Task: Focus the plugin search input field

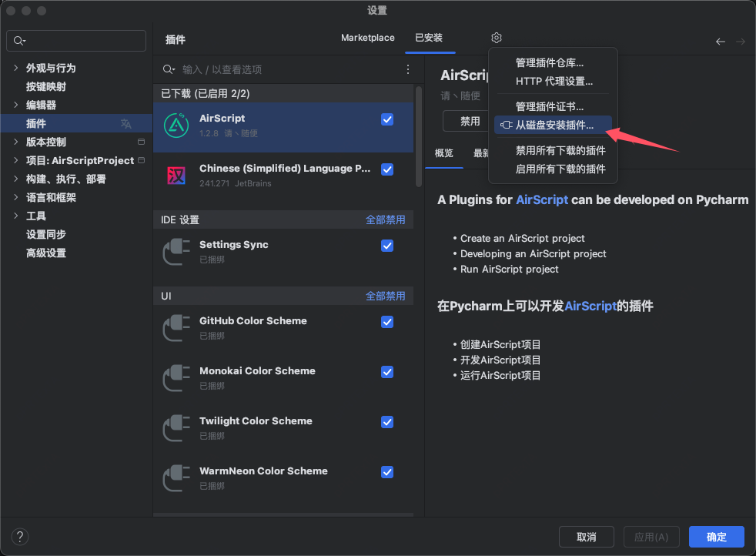Action: point(285,69)
